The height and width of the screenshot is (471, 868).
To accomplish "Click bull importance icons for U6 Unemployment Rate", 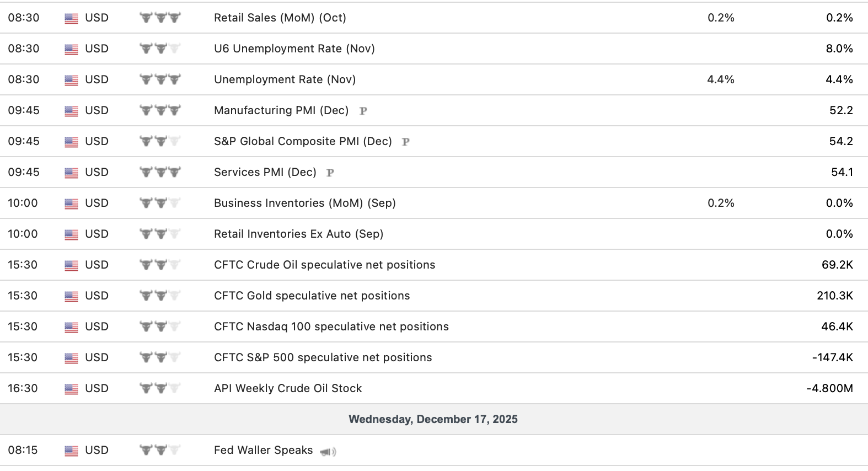I will tap(160, 49).
